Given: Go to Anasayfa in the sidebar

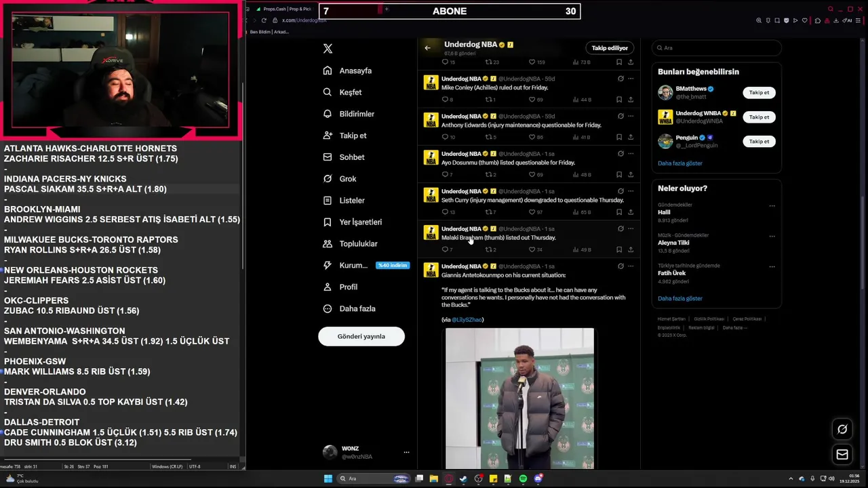Looking at the screenshot, I should coord(347,70).
